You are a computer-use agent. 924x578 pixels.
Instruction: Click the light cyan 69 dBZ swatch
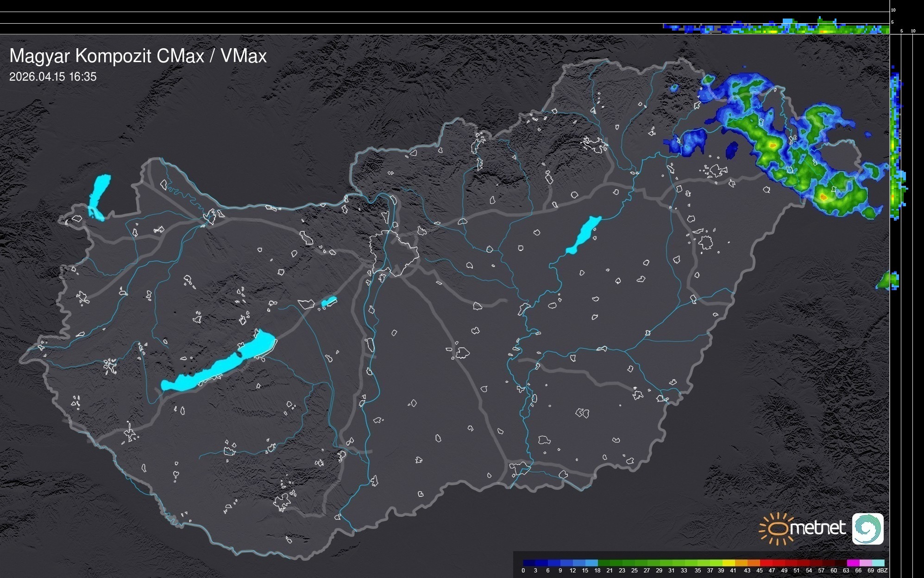click(878, 563)
